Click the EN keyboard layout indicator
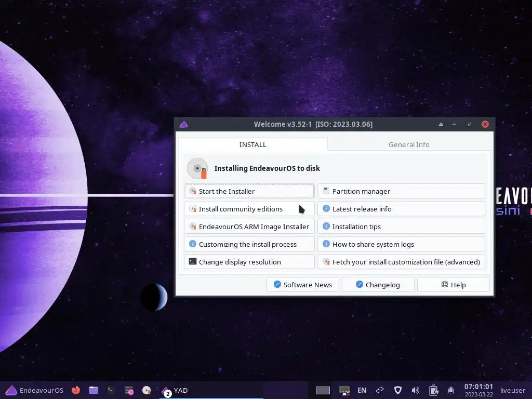The height and width of the screenshot is (399, 532). coord(362,390)
